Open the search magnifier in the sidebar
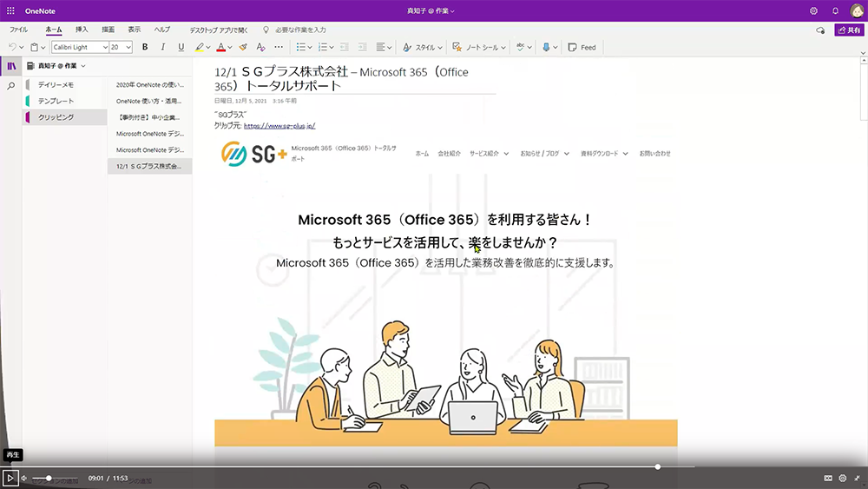Image resolution: width=868 pixels, height=489 pixels. pos(11,86)
